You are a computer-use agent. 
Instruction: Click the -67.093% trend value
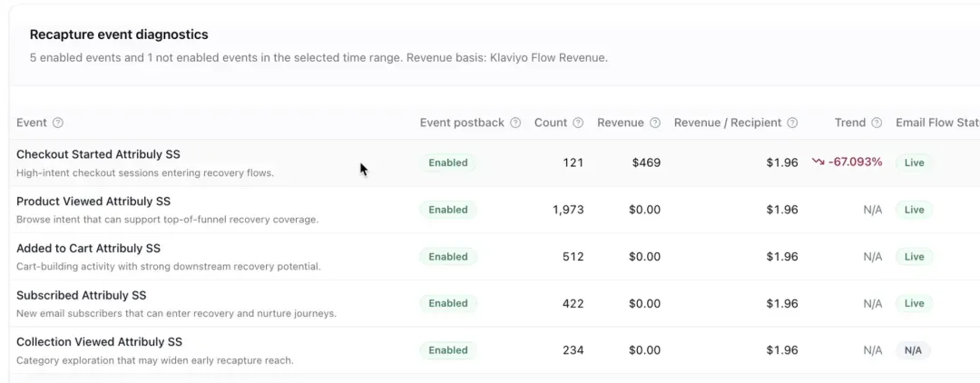[x=855, y=162]
